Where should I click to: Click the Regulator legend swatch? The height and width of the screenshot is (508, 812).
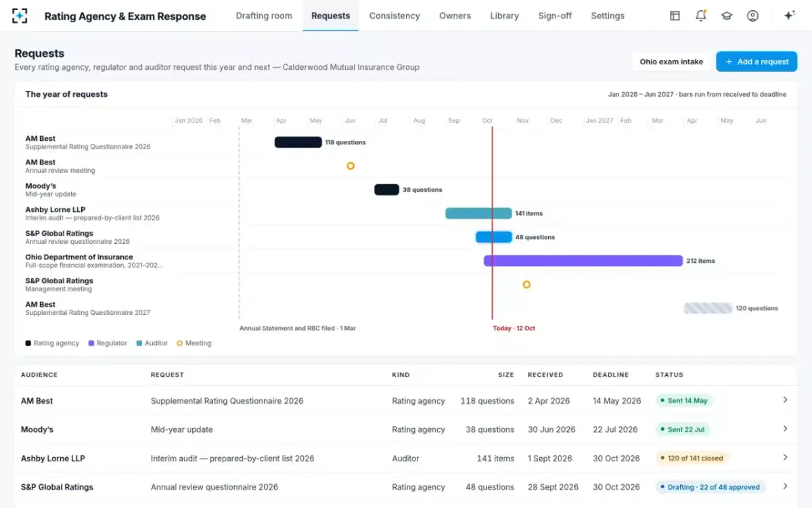[x=91, y=343]
